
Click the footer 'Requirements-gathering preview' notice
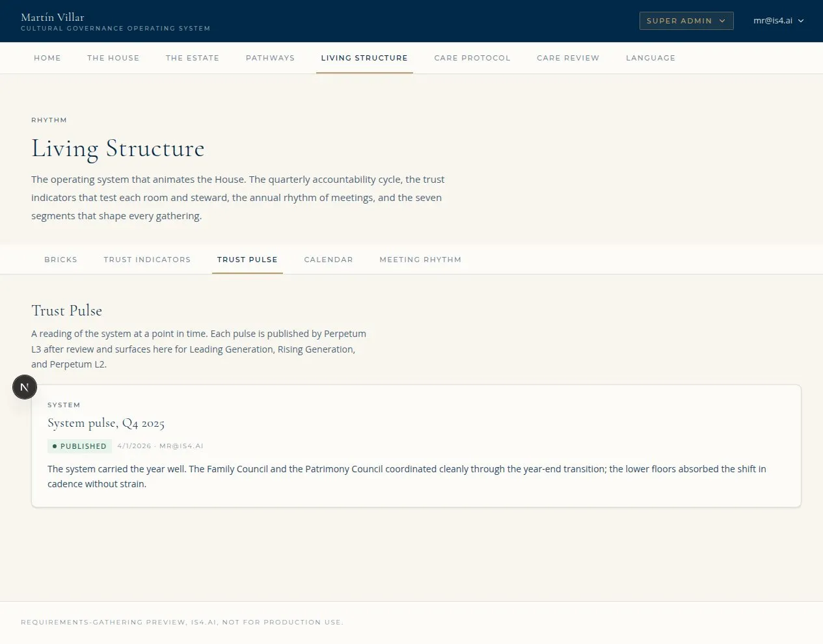182,623
